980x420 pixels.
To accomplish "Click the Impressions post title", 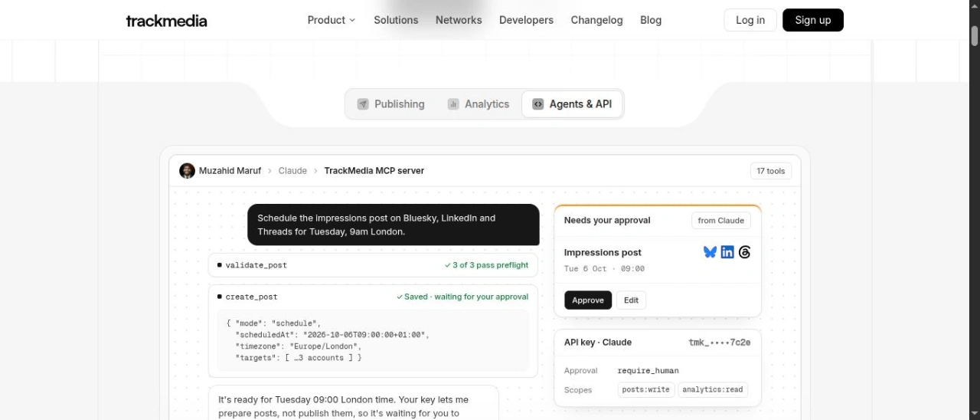I will (x=603, y=252).
